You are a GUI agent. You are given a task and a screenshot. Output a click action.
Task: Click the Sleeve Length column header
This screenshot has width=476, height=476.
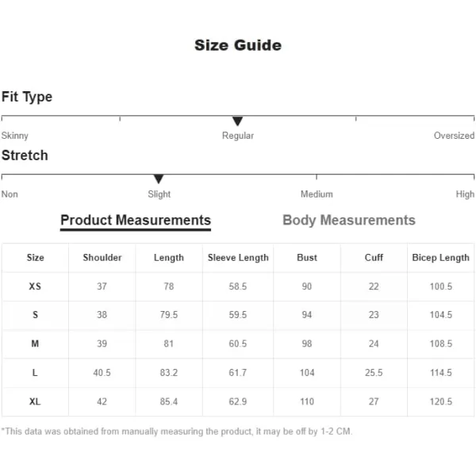pyautogui.click(x=238, y=258)
